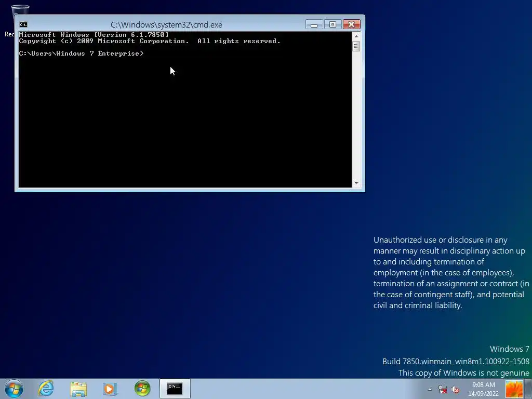Screen dimensions: 532x399
Task: Click the cmd.exe title bar text
Action: coord(166,25)
